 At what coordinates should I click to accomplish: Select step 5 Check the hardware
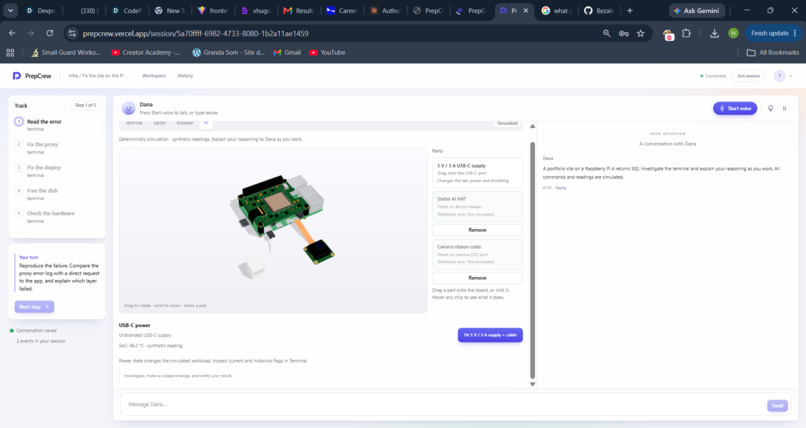pos(57,217)
